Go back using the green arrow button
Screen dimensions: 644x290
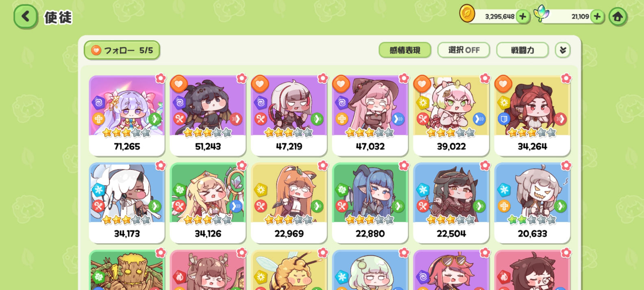(26, 17)
